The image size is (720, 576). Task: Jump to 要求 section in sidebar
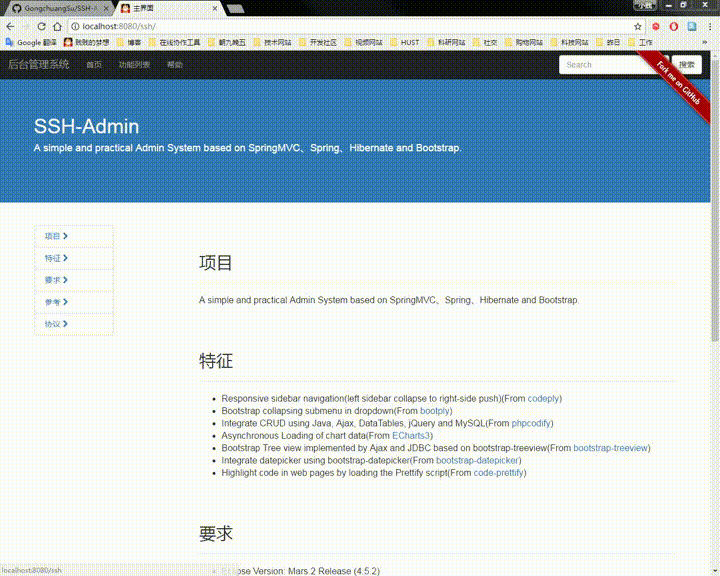pyautogui.click(x=74, y=280)
